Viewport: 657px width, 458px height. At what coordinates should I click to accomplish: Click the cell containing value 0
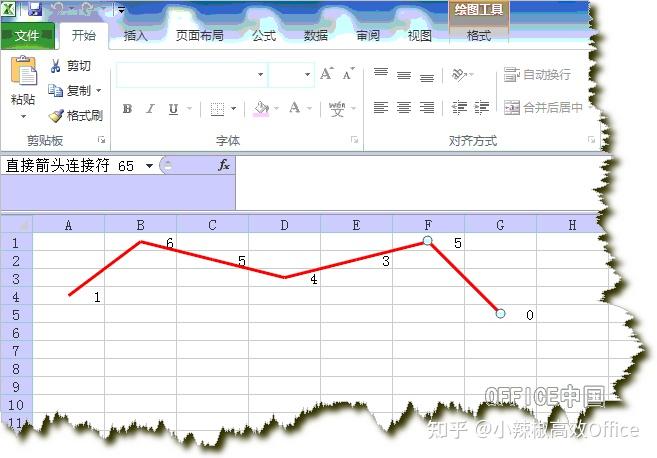[x=500, y=315]
